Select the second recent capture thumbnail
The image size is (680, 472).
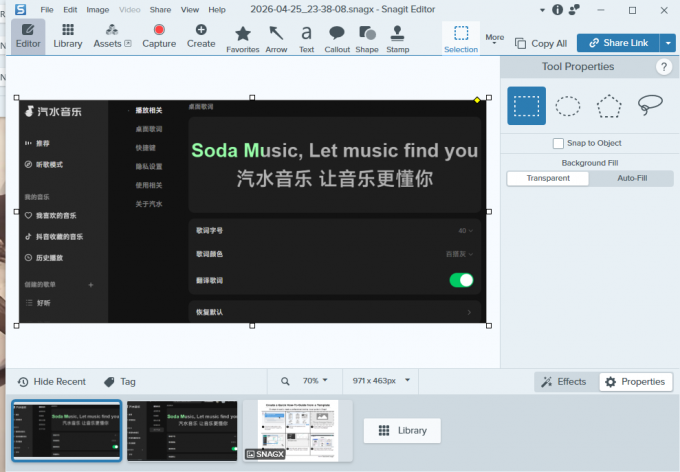[182, 430]
